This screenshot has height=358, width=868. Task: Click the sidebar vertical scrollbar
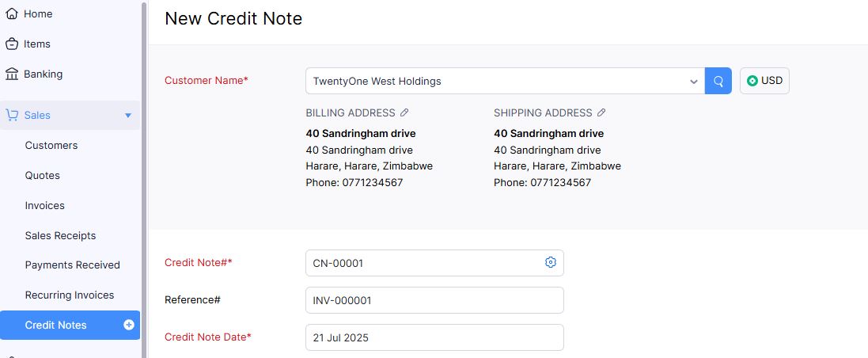coord(145,179)
